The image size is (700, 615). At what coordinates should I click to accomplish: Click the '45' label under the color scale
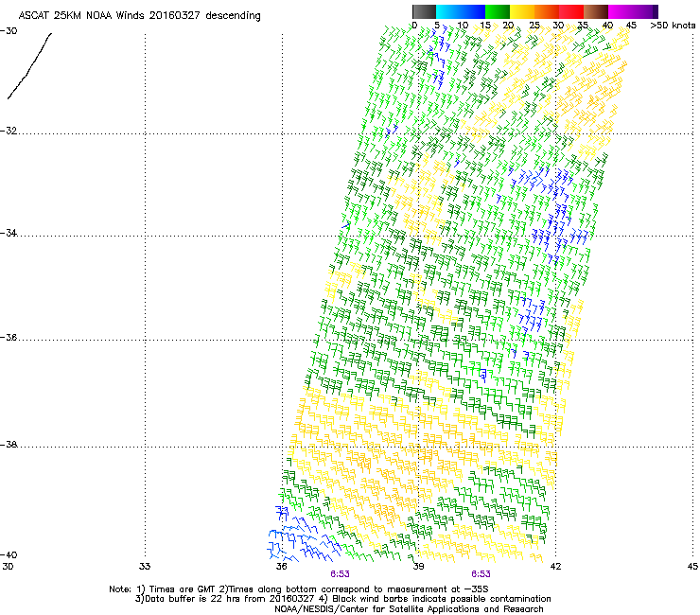pos(631,26)
